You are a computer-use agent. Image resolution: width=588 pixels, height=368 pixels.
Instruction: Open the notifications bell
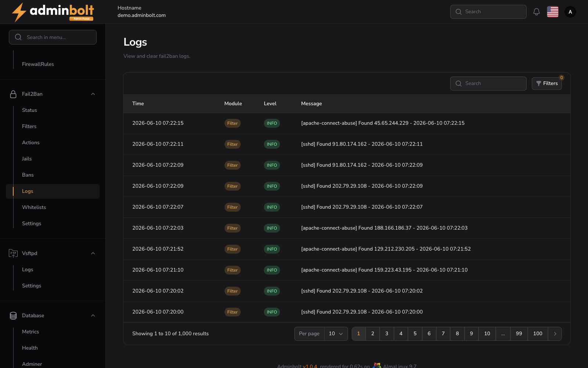(x=537, y=12)
